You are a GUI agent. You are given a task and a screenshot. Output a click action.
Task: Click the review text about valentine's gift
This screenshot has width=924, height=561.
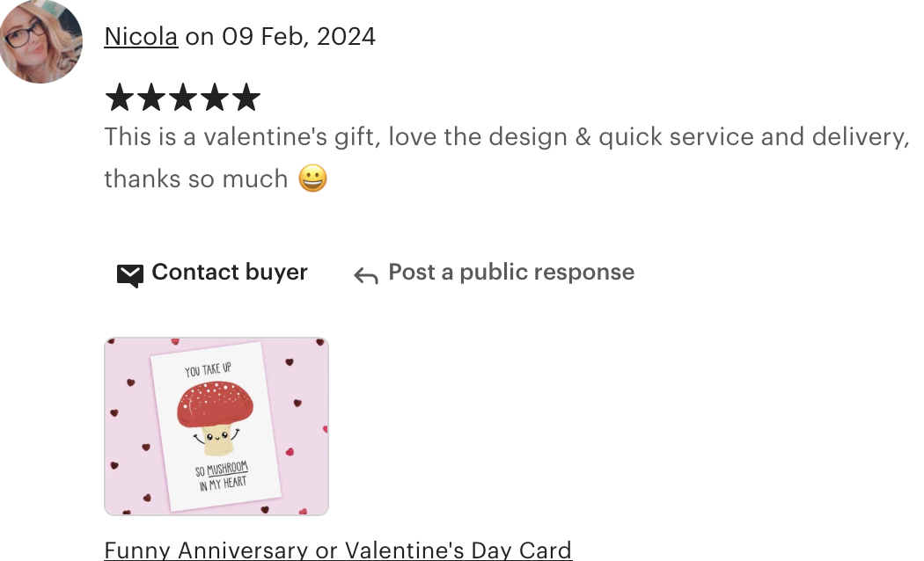point(507,157)
